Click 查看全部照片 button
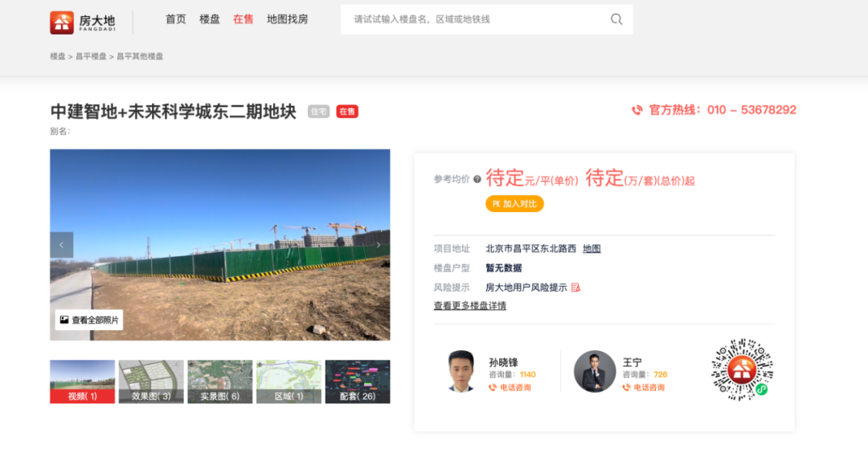This screenshot has width=868, height=473. 89,320
